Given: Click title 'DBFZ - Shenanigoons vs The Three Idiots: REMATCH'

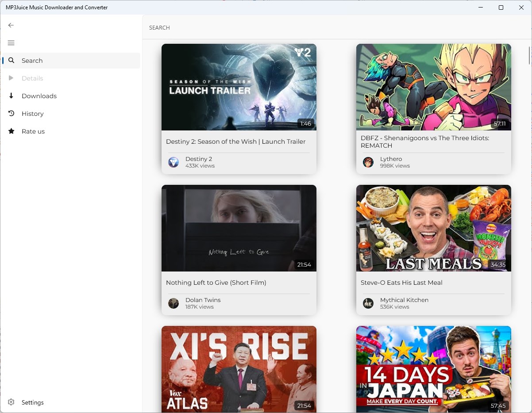Looking at the screenshot, I should click(x=425, y=142).
